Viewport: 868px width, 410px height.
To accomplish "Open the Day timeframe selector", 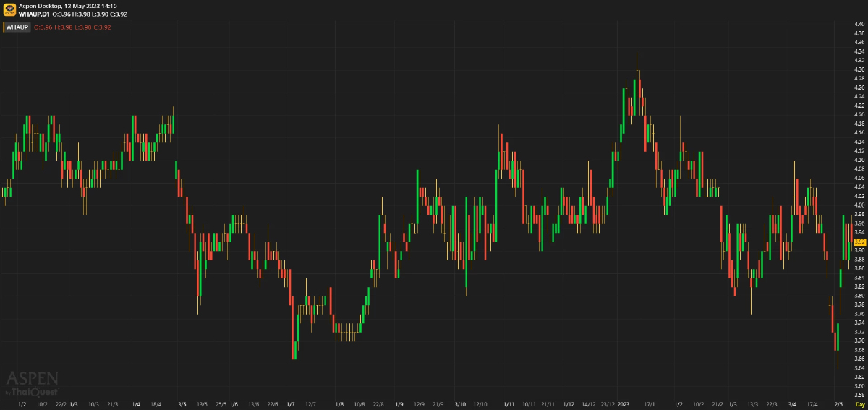I will tap(859, 404).
